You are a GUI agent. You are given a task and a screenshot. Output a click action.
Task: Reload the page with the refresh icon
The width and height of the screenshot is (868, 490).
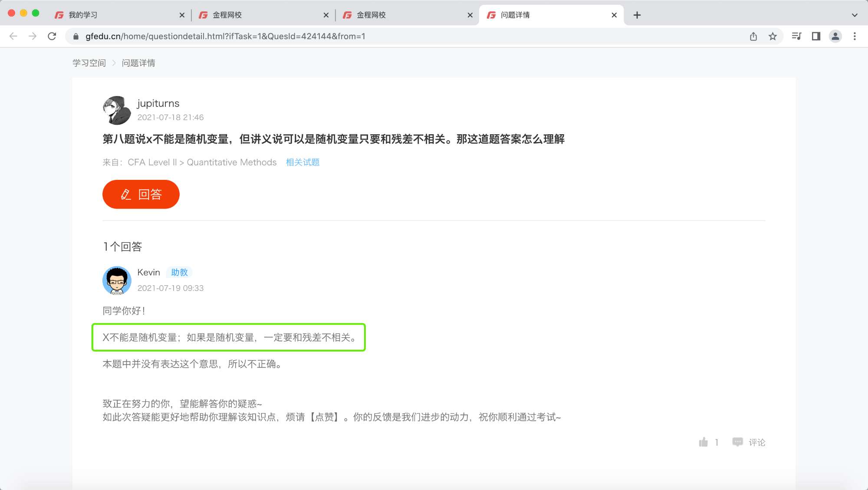pyautogui.click(x=52, y=36)
